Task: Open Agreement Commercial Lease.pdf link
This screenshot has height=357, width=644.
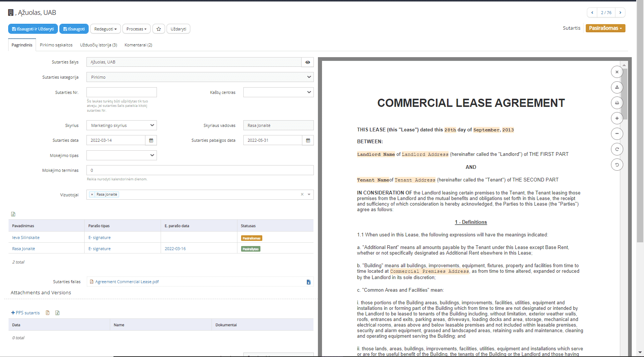Action: point(126,282)
